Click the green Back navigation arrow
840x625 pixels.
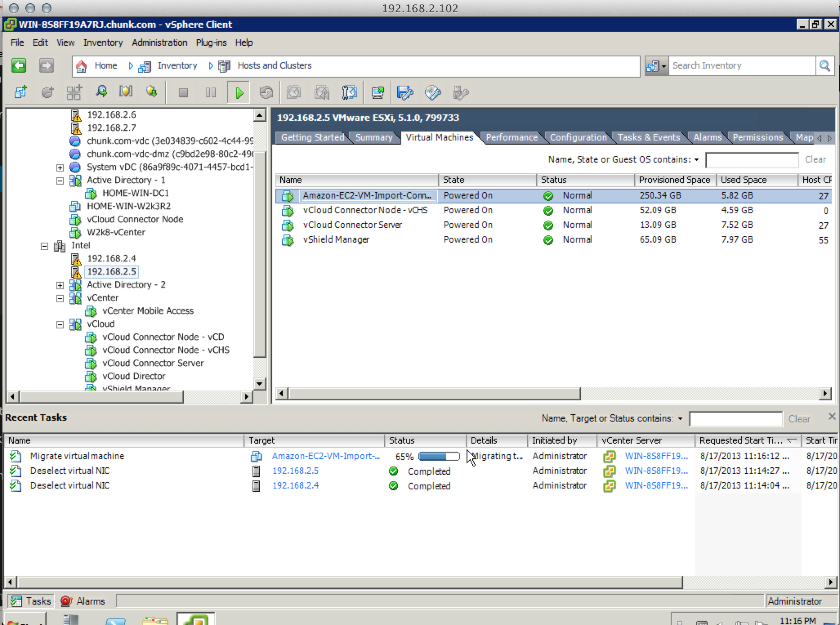(19, 65)
